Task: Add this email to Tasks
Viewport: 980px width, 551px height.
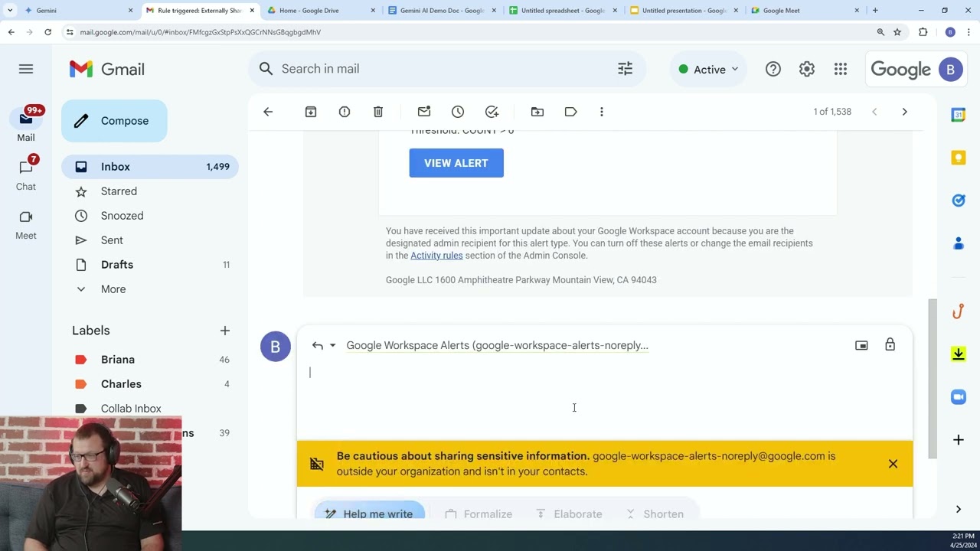Action: [492, 112]
